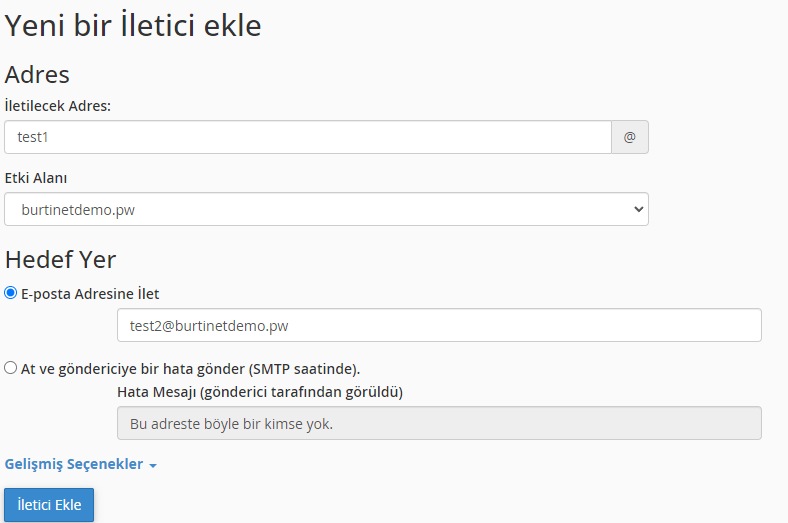Select the "At ve göndericiye bir hata gönder" radio
Screen dimensions: 788x523
(x=11, y=367)
